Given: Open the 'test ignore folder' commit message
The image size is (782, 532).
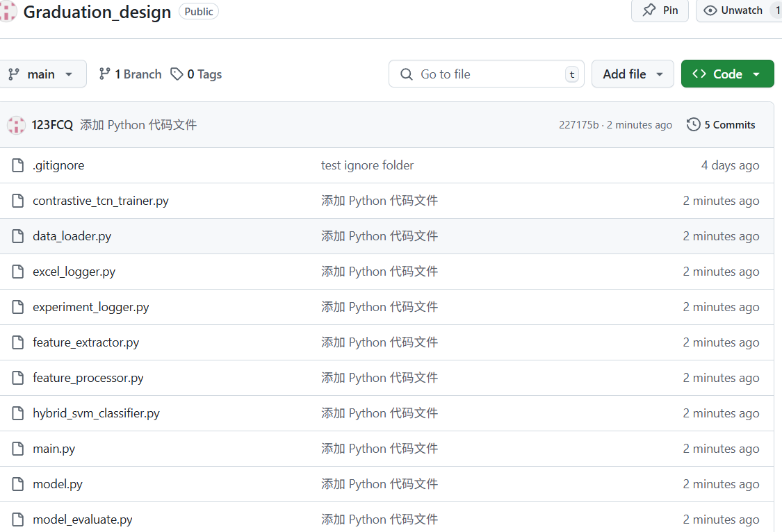Looking at the screenshot, I should coord(367,165).
